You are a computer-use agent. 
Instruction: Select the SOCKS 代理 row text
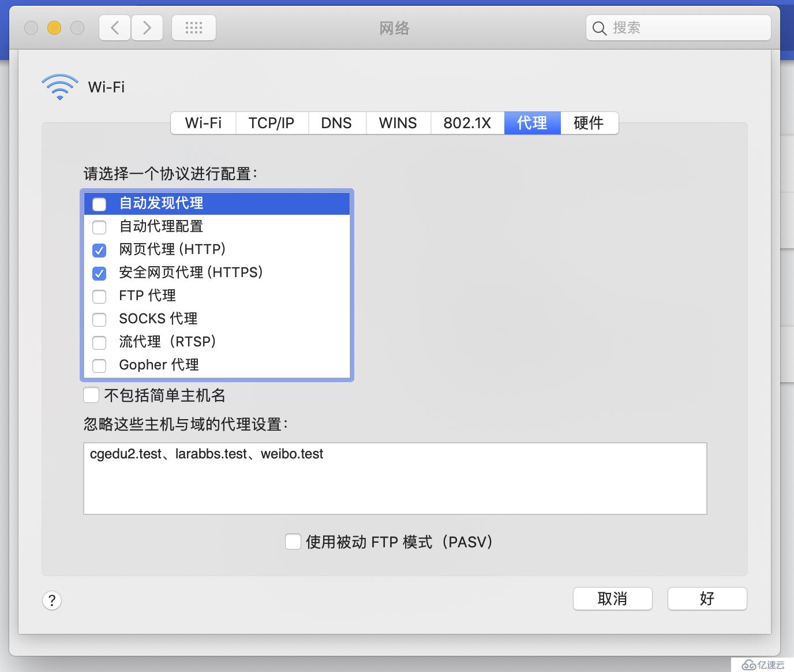click(x=158, y=319)
